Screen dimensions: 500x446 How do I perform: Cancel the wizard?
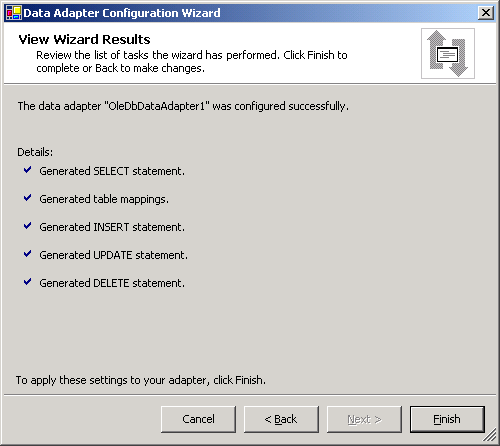click(x=198, y=419)
